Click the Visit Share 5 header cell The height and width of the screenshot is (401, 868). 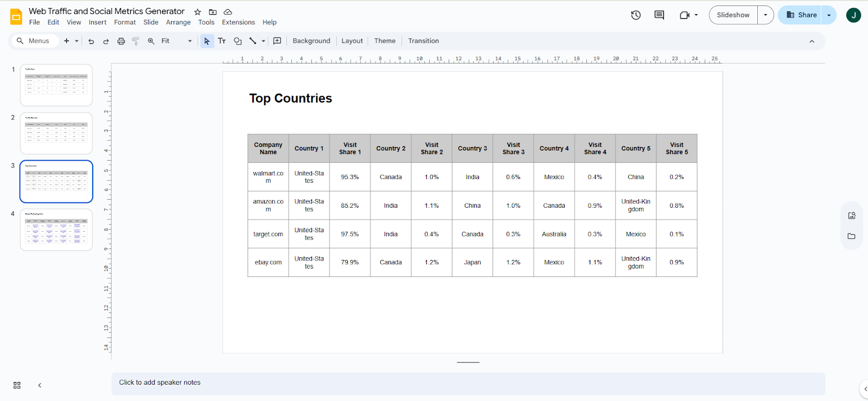coord(676,148)
